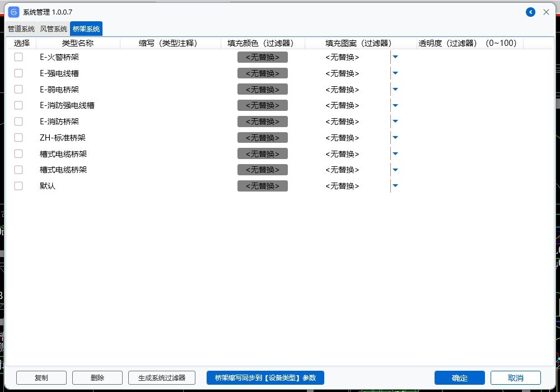
Task: Click the 桥架缩写同步到设备类型参数 button
Action: (265, 378)
